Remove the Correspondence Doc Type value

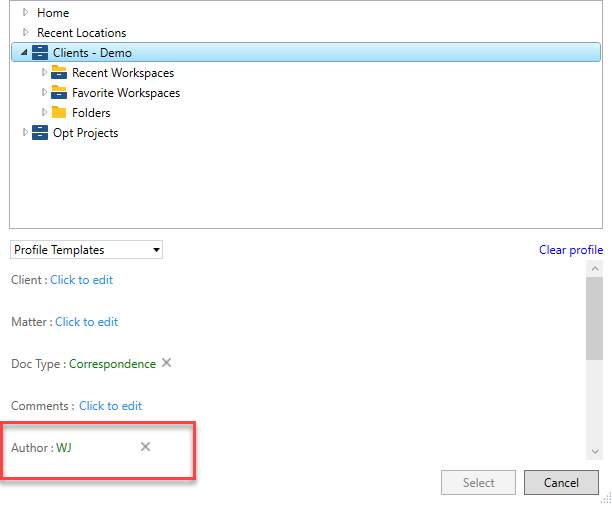click(167, 363)
